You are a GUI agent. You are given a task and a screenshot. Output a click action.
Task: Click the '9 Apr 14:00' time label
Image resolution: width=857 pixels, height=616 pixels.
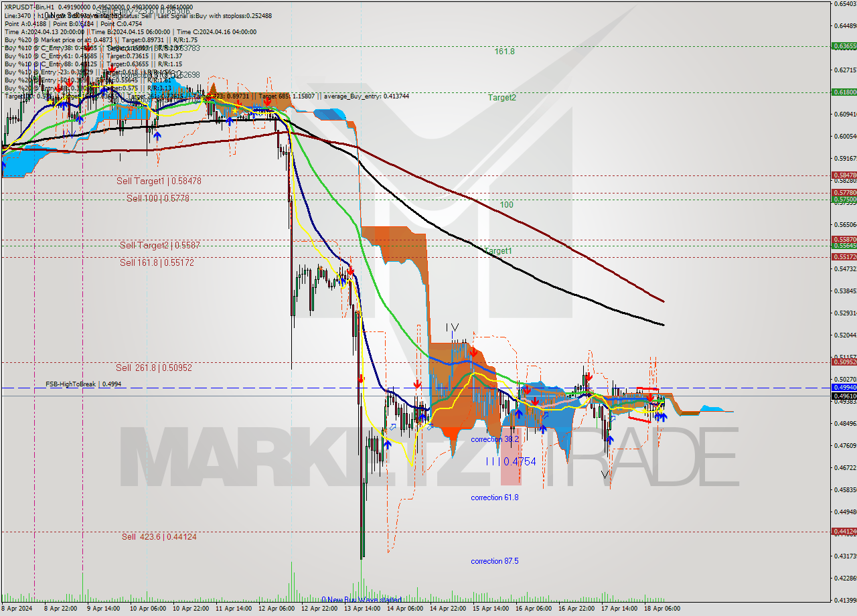click(104, 609)
